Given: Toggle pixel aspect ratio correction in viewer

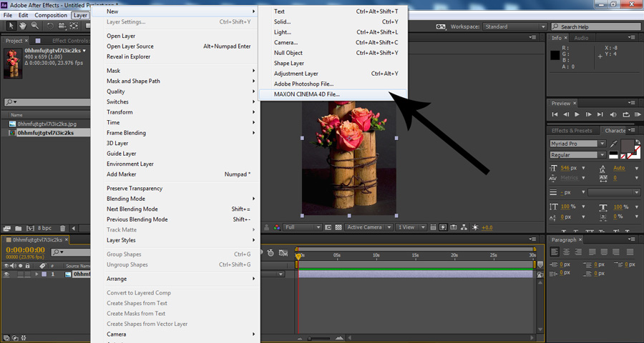Looking at the screenshot, I should (433, 227).
